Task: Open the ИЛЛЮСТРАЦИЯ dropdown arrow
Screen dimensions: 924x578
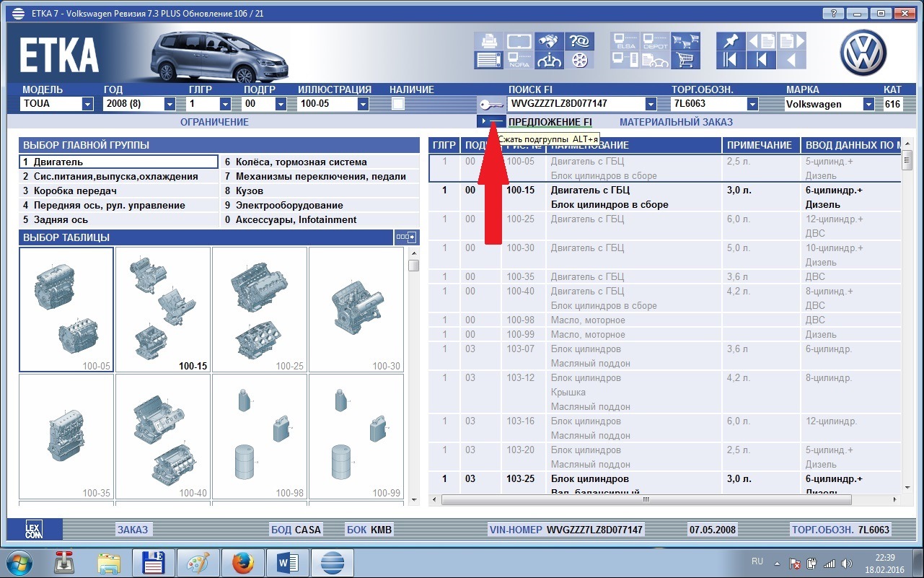Action: [362, 104]
